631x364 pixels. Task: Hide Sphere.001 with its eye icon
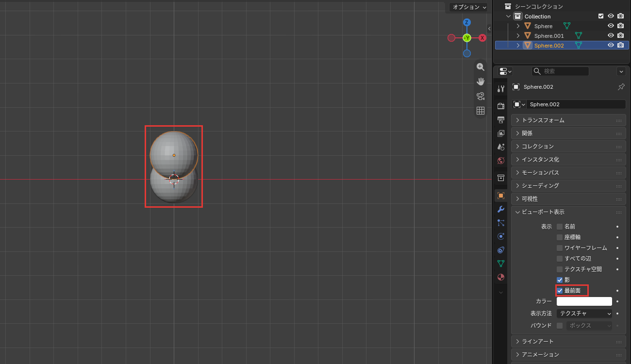coord(611,35)
